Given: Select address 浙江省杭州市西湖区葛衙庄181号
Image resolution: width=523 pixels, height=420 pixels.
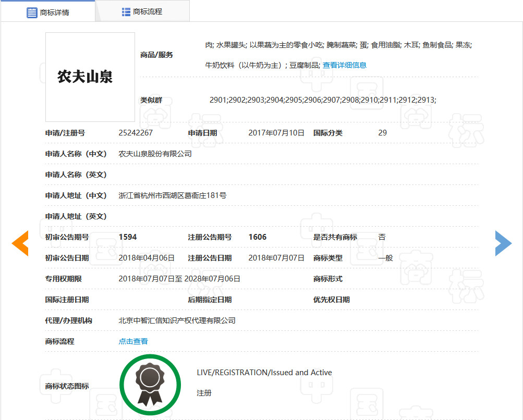Looking at the screenshot, I should coord(173,195).
